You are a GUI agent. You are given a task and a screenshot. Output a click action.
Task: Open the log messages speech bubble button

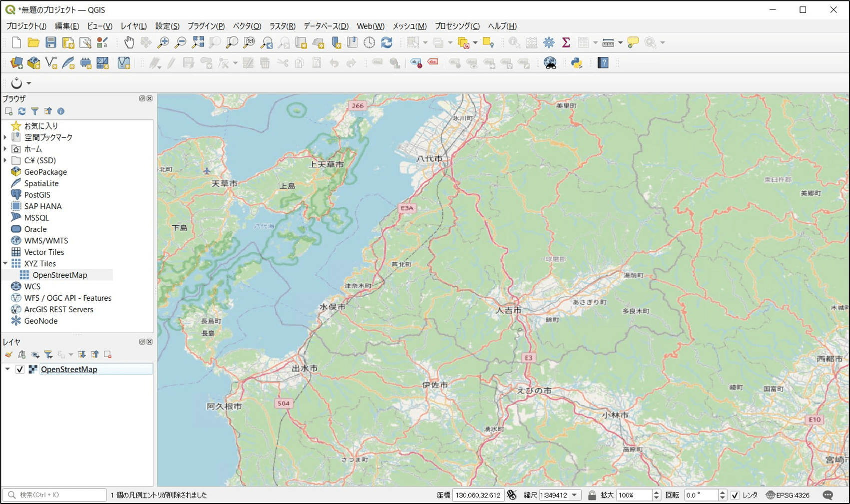828,495
